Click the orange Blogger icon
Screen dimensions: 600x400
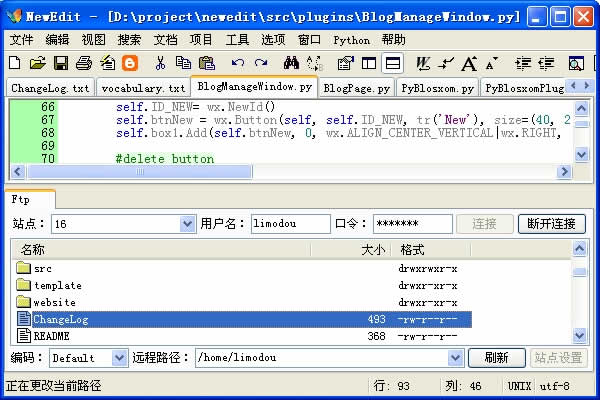click(x=130, y=63)
